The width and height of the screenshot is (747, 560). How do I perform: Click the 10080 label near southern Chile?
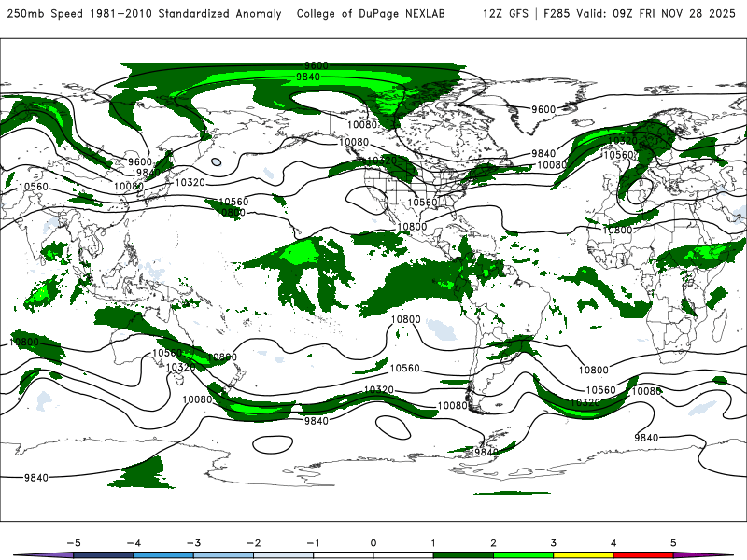453,406
